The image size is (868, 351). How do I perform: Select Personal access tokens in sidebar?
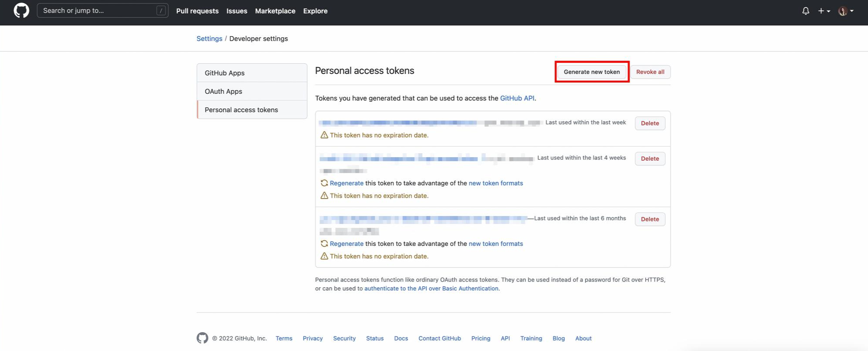[x=252, y=110]
